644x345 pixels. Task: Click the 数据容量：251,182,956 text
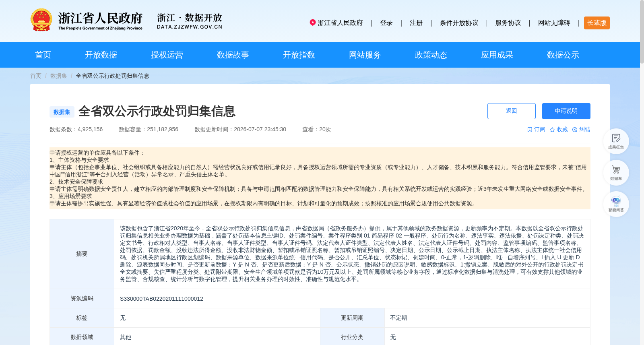click(149, 129)
